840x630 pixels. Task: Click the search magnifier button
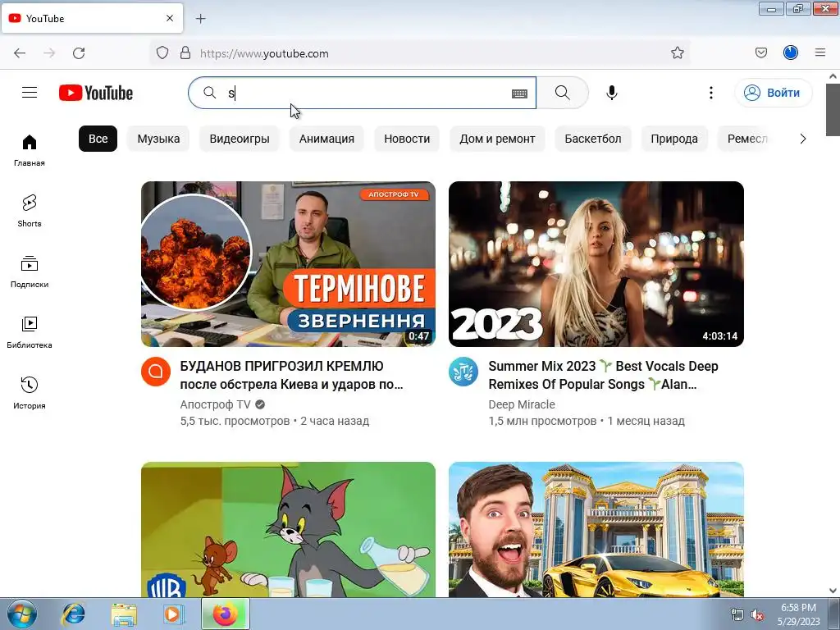563,93
